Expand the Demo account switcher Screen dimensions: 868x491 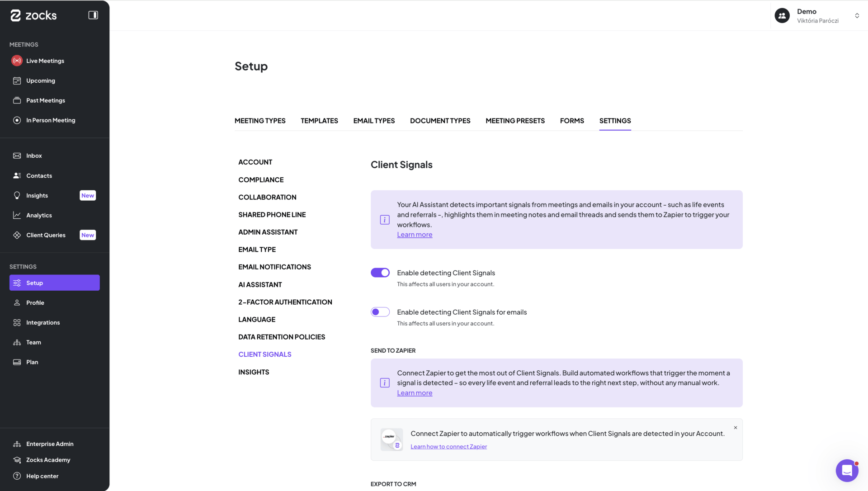[857, 16]
